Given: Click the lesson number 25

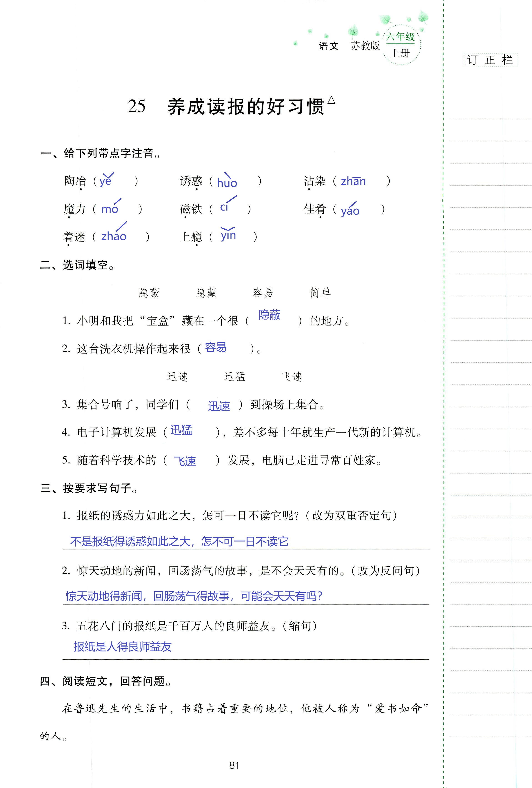Looking at the screenshot, I should point(136,106).
